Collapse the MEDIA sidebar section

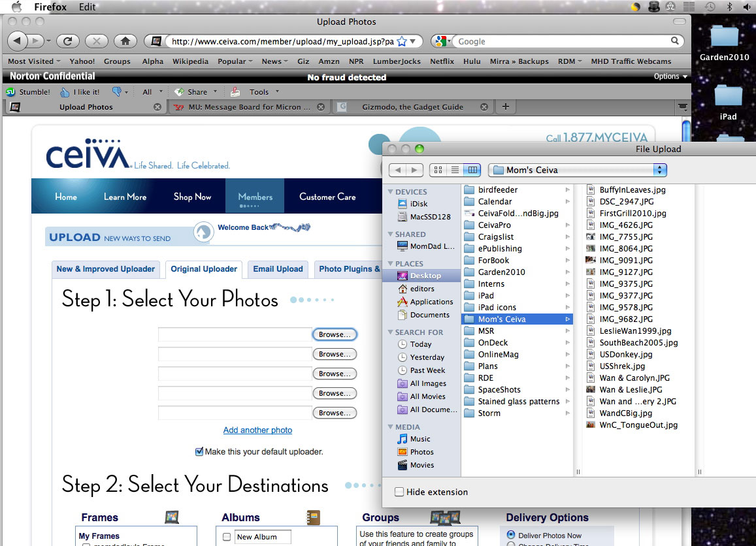390,427
